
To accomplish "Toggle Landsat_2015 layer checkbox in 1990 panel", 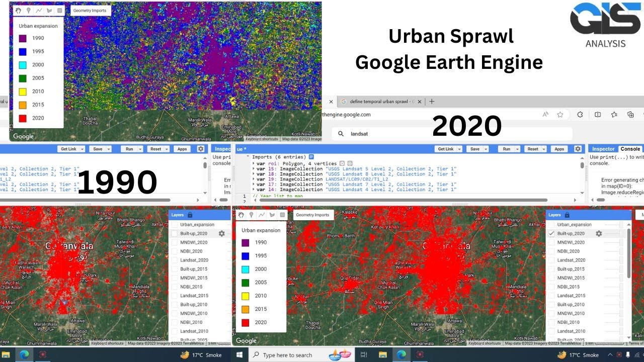I will pos(175,296).
